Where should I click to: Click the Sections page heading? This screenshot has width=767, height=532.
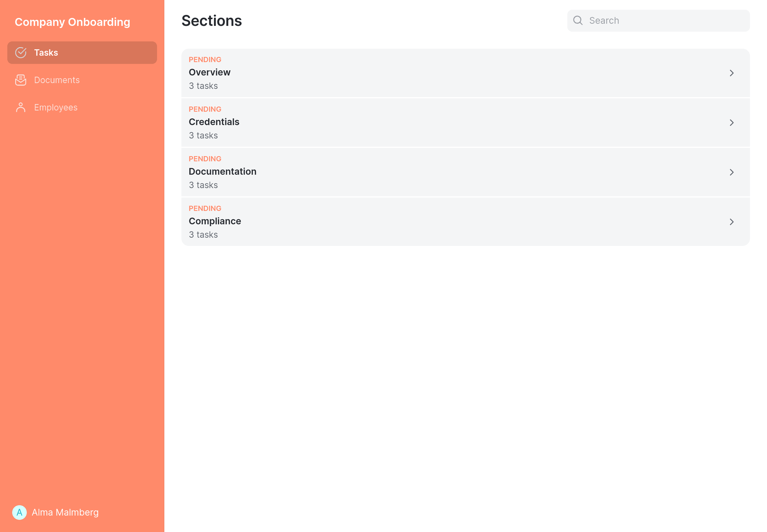coord(211,21)
